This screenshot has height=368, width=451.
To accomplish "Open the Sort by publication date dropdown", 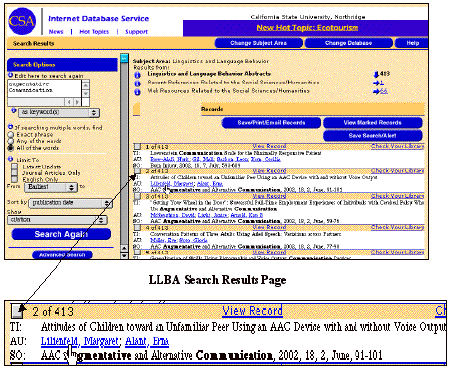I will (x=71, y=203).
